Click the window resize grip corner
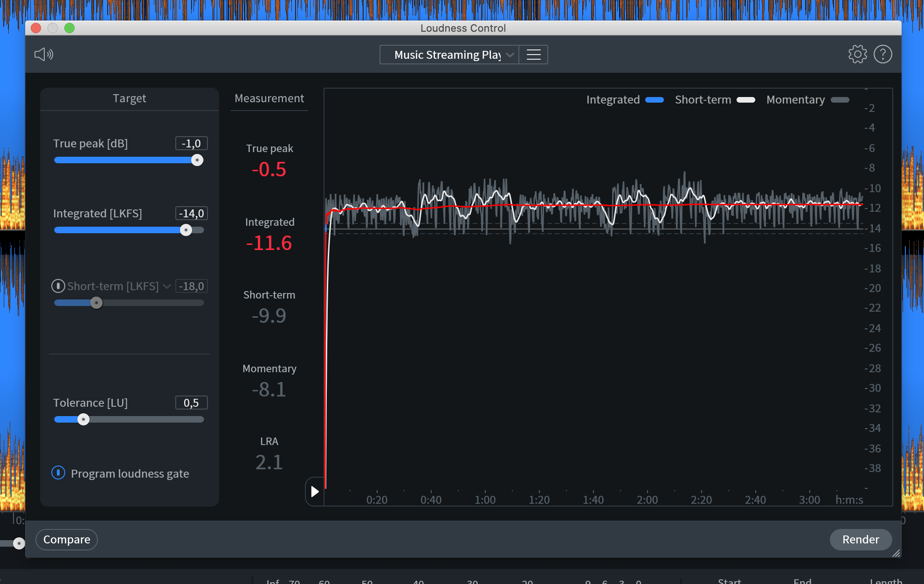The width and height of the screenshot is (924, 584). click(896, 553)
